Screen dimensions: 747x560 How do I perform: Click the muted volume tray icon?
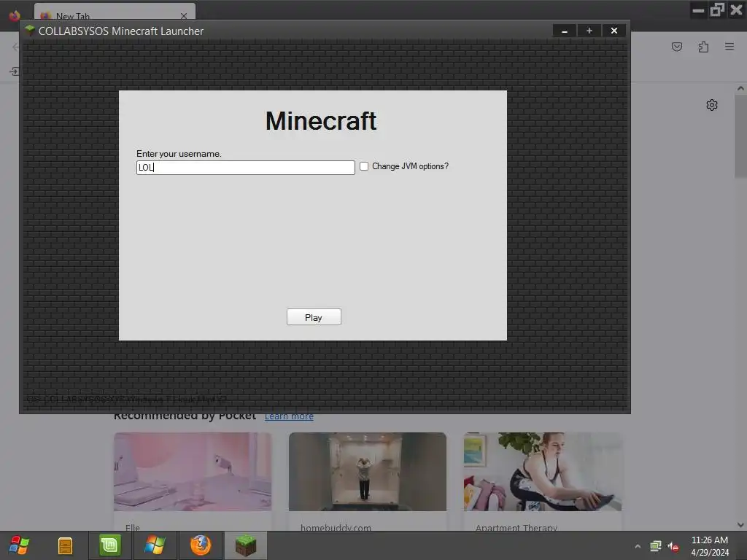pos(673,546)
